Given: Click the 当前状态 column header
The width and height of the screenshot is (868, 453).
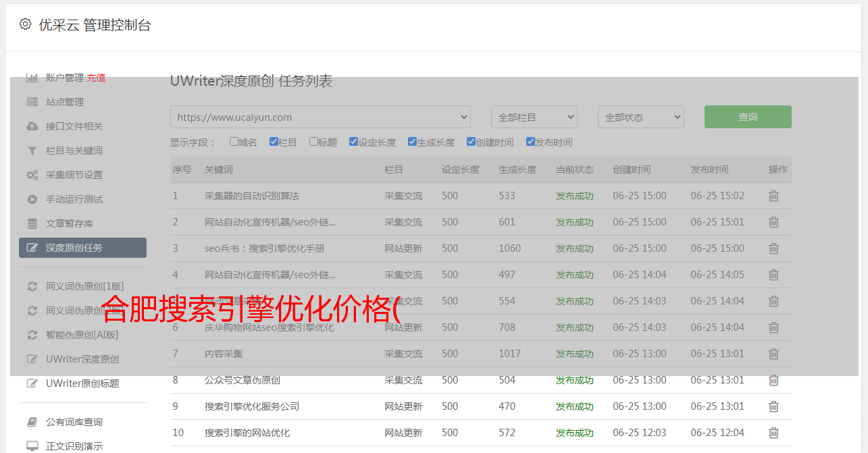Looking at the screenshot, I should pyautogui.click(x=575, y=169).
